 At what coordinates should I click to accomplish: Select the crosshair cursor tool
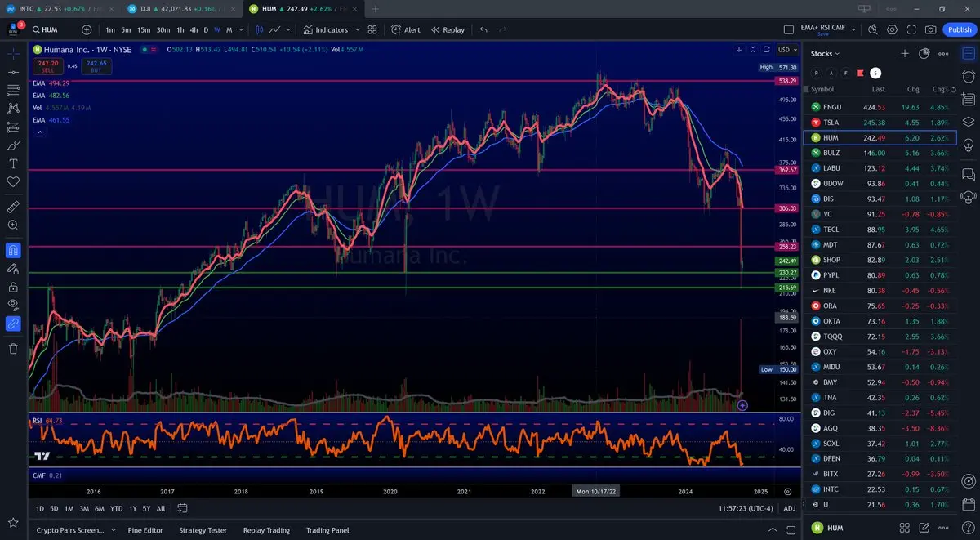13,53
